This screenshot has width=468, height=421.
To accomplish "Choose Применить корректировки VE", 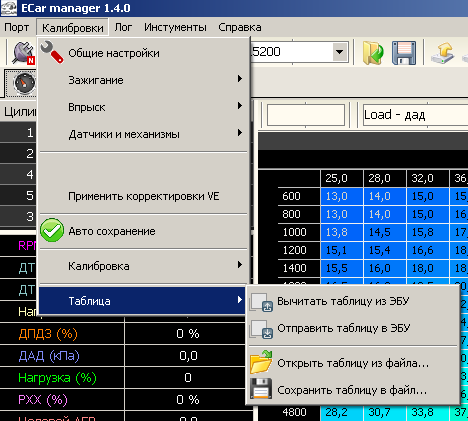I will [x=144, y=196].
